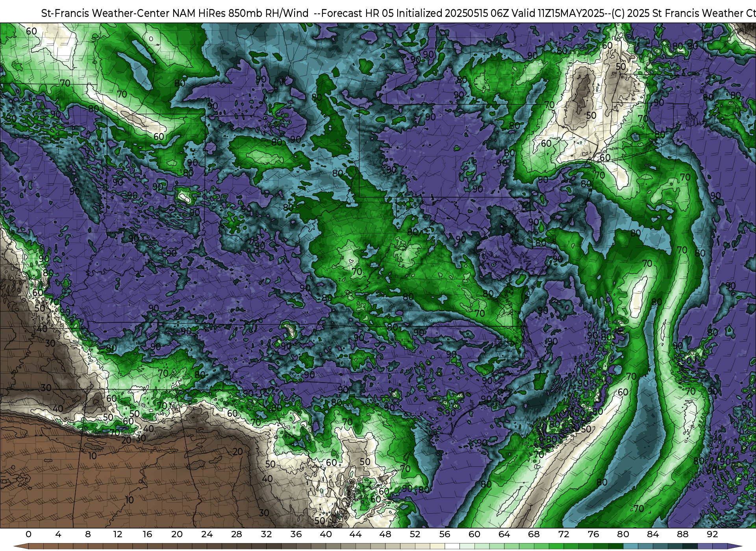Click colorbar tick label 56
This screenshot has height=551, width=756.
445,534
